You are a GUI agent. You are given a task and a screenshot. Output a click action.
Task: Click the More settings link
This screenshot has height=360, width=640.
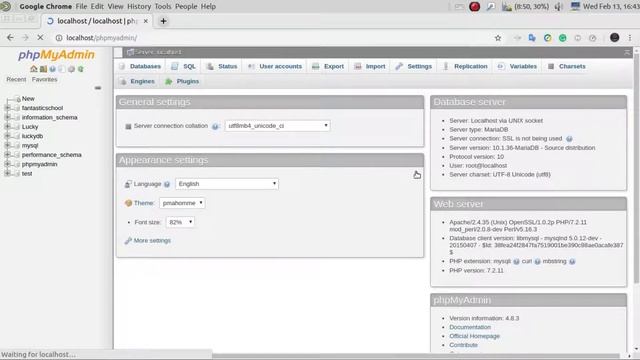(x=152, y=241)
